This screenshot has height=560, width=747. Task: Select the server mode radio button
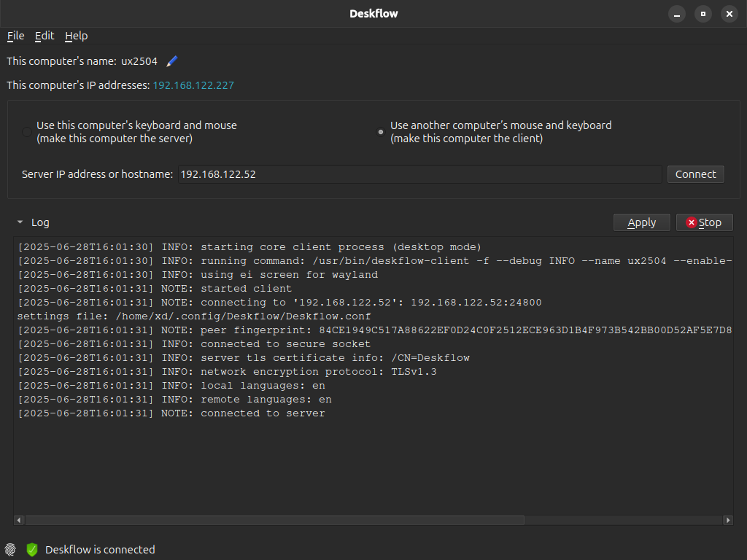[27, 132]
